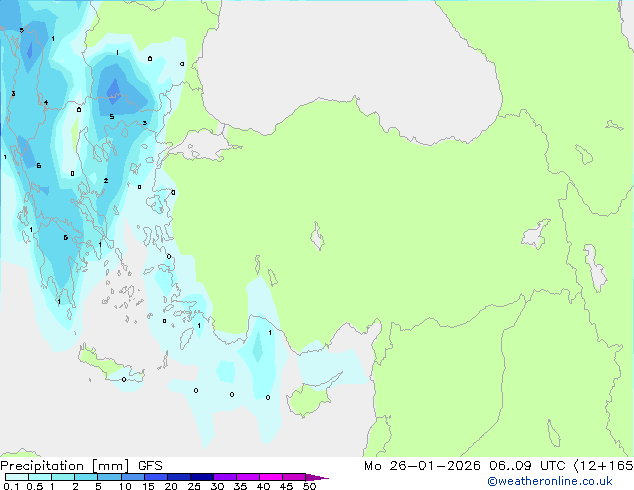Select the 25–30 mm legend swatch
The height and width of the screenshot is (490, 634).
pos(202,477)
